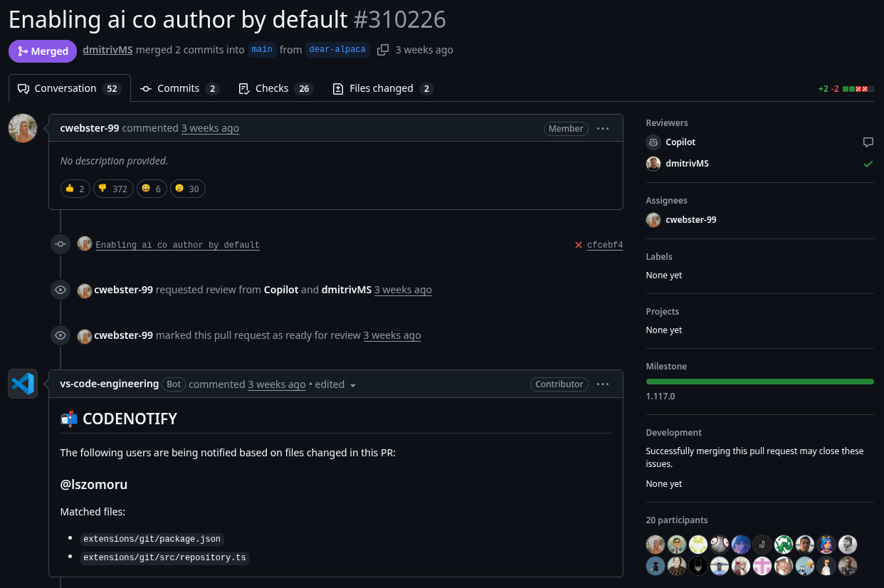Click the Copilot avatar in Reviewers
Image resolution: width=884 pixels, height=588 pixels.
653,142
